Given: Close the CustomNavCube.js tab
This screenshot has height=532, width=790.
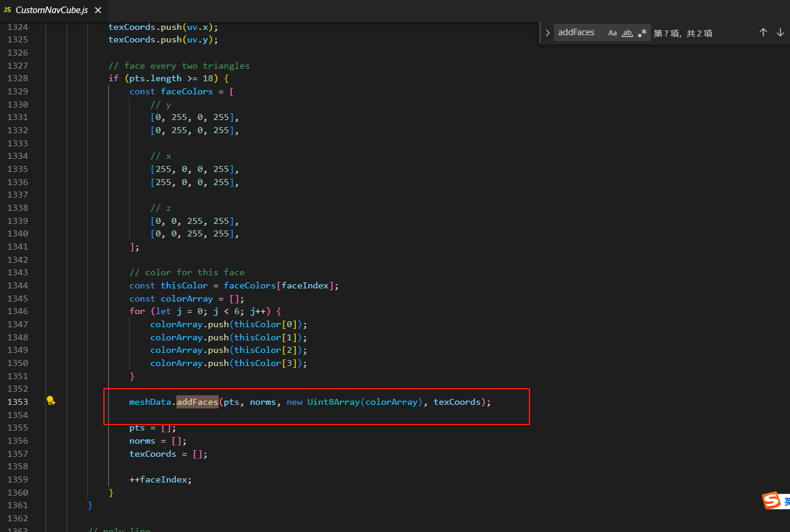Looking at the screenshot, I should (x=98, y=10).
